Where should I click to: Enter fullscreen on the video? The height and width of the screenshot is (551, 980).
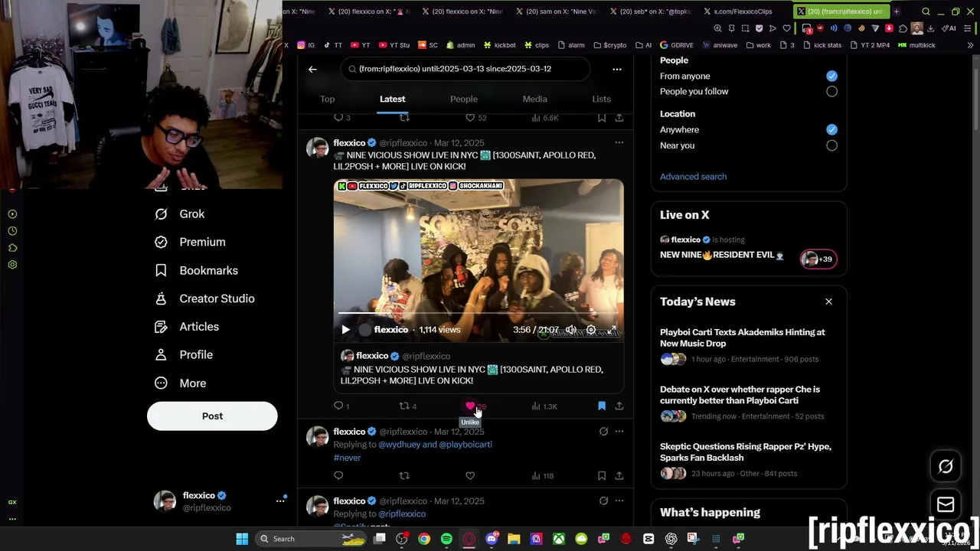click(611, 330)
